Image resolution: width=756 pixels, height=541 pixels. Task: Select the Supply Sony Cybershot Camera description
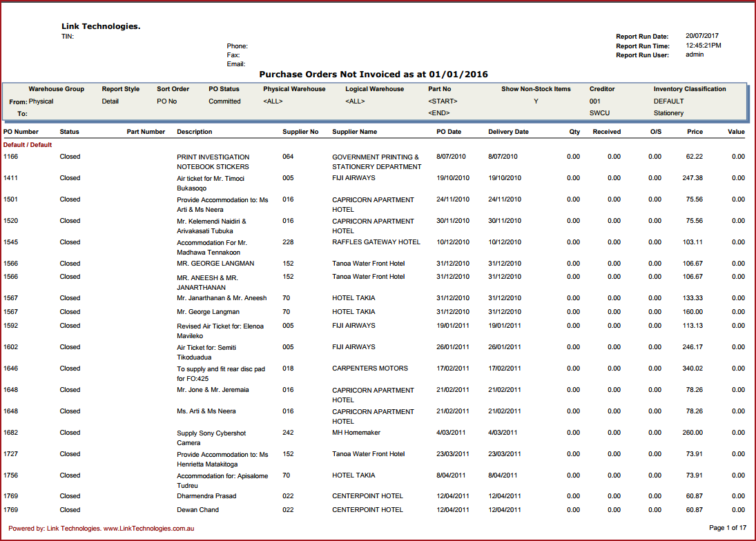point(211,438)
